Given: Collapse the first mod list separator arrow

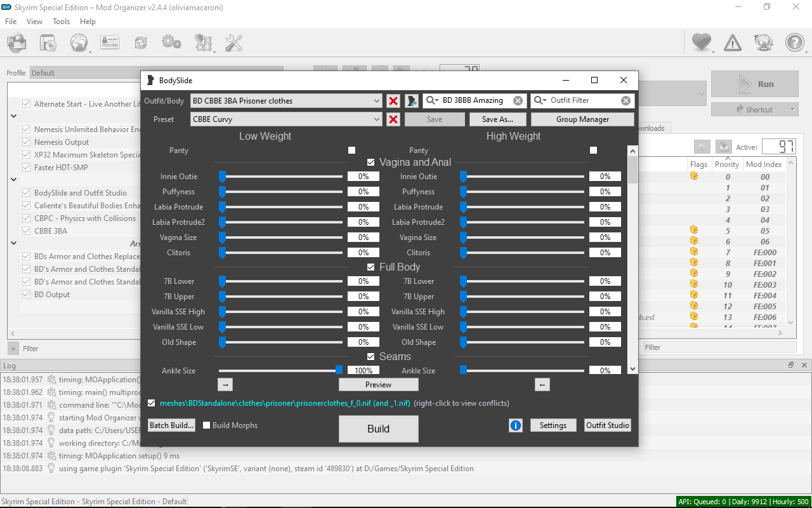Looking at the screenshot, I should (x=13, y=116).
